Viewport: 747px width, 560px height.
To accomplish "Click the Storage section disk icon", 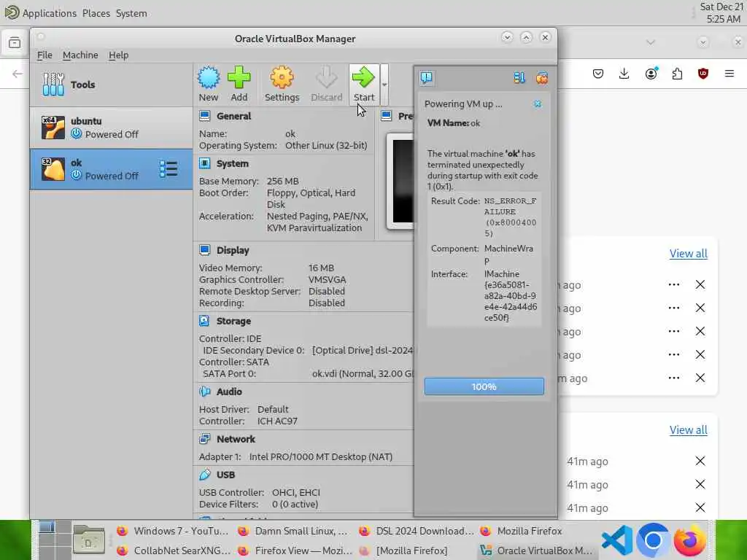I will (205, 321).
